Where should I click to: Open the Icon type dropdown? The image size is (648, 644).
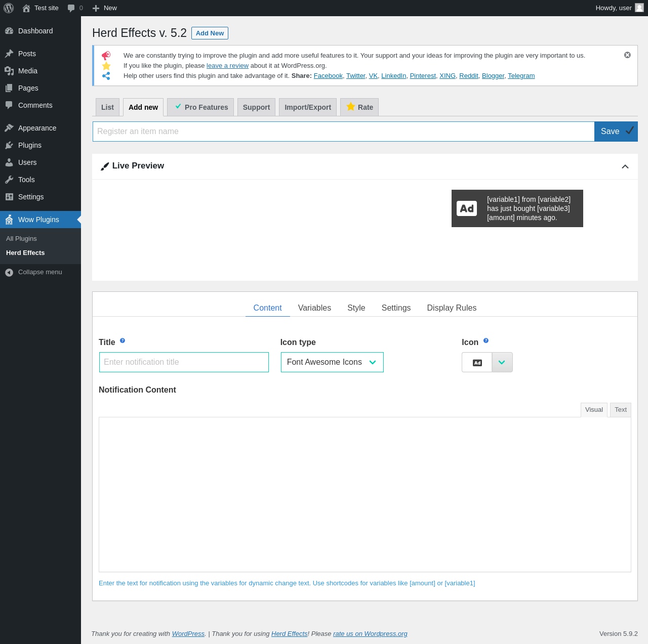pyautogui.click(x=332, y=362)
